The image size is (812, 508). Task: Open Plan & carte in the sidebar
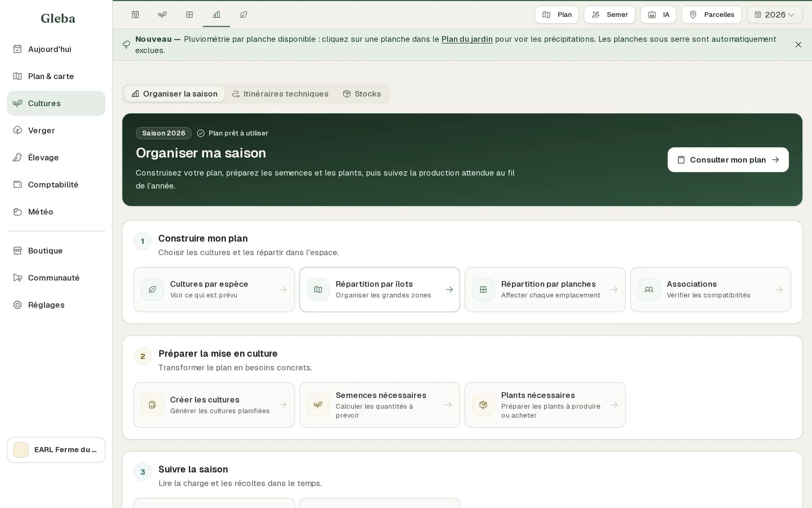[56, 76]
